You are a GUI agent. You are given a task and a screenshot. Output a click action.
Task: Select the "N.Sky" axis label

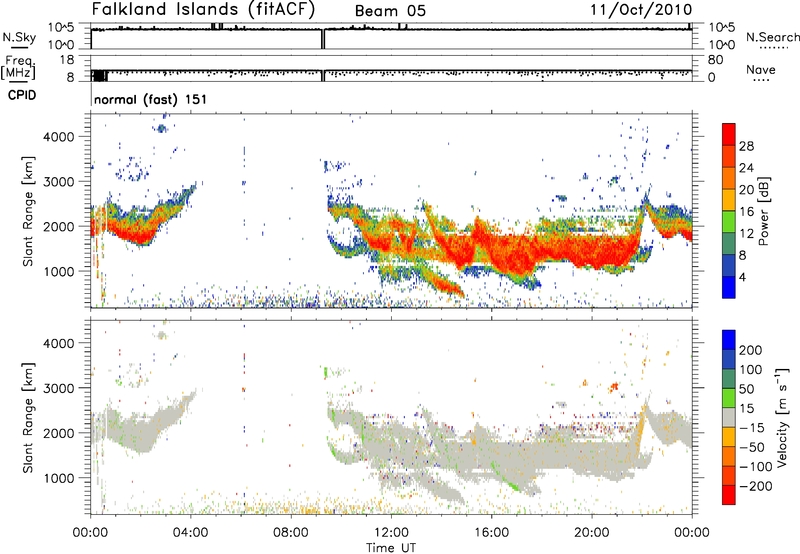coord(19,37)
